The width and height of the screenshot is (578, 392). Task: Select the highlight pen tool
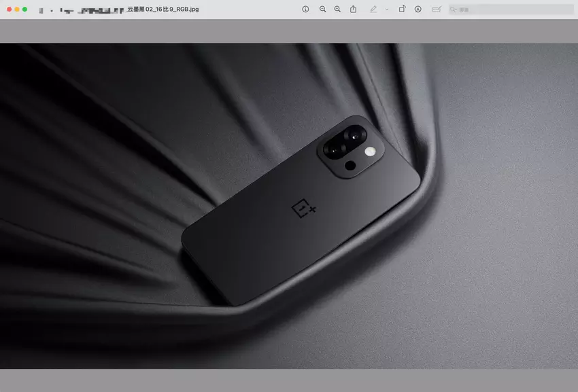373,9
